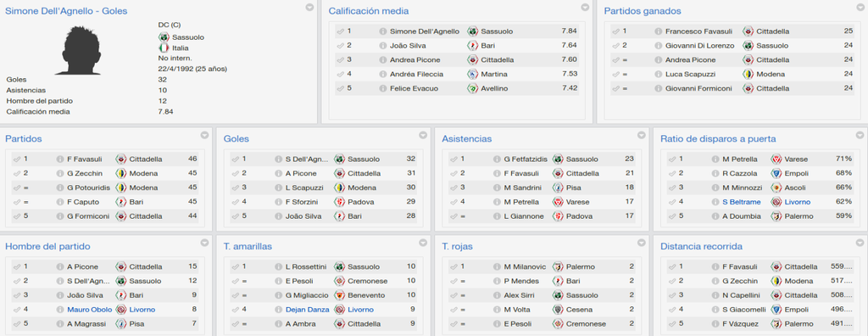
Task: Open dropdown arrow of Calificación media panel
Action: click(x=585, y=8)
